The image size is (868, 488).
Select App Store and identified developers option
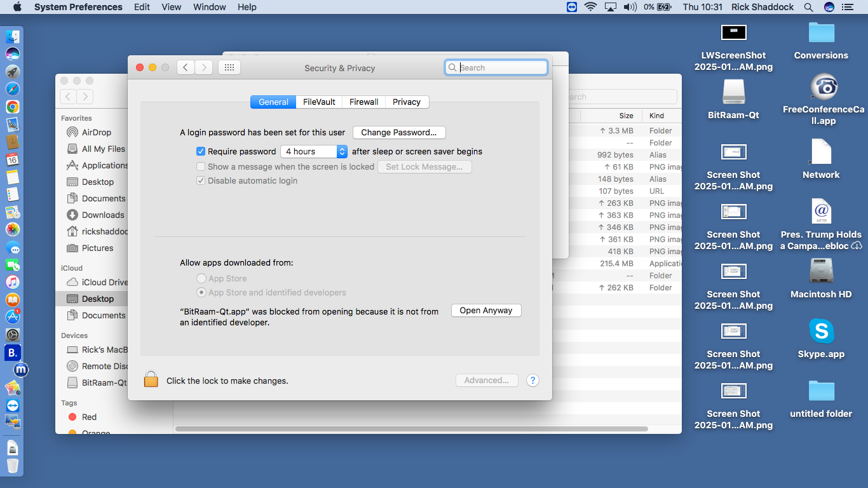click(x=201, y=292)
